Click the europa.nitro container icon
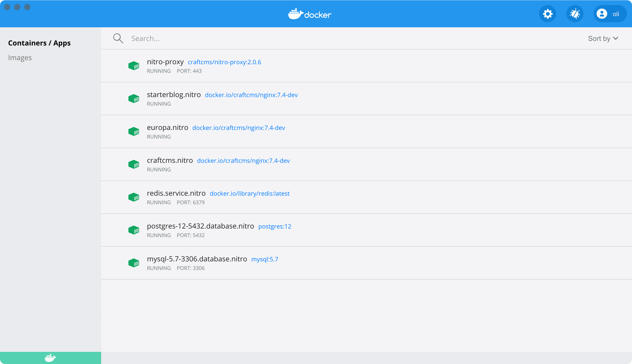Screen dimensions: 632x364 pyautogui.click(x=134, y=131)
